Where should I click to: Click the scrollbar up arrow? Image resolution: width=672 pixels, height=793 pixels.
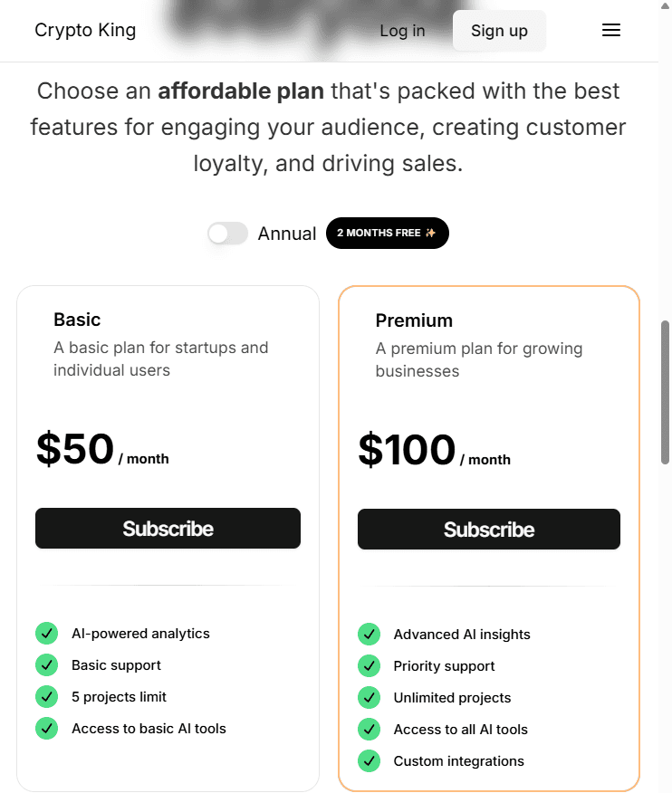click(666, 5)
